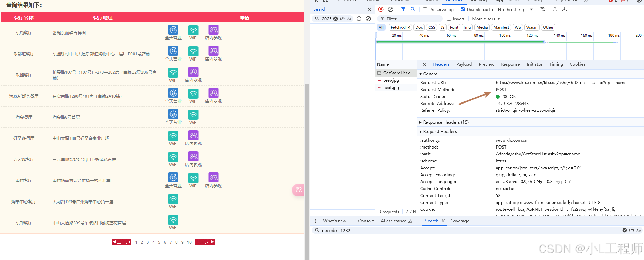Click the page vertical scrollbar
The width and height of the screenshot is (644, 260).
pyautogui.click(x=307, y=171)
